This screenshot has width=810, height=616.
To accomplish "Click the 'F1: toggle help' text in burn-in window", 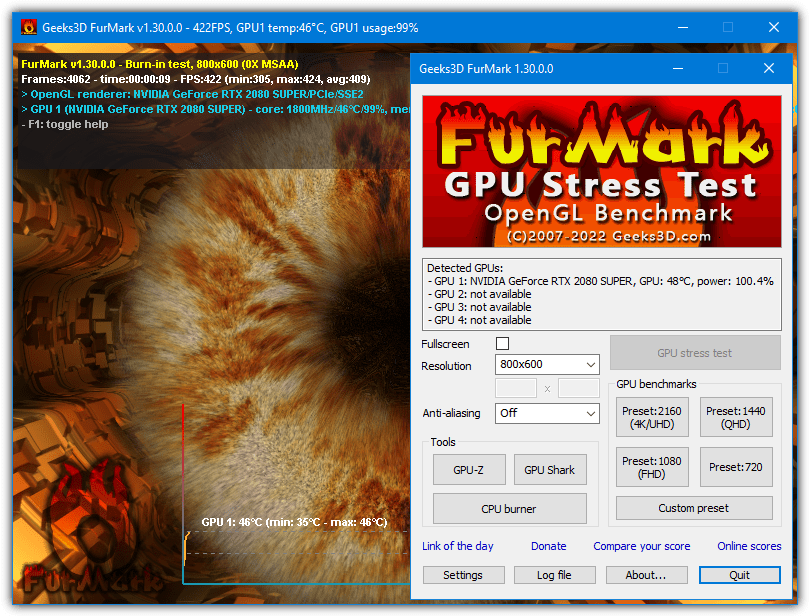I will pyautogui.click(x=65, y=124).
